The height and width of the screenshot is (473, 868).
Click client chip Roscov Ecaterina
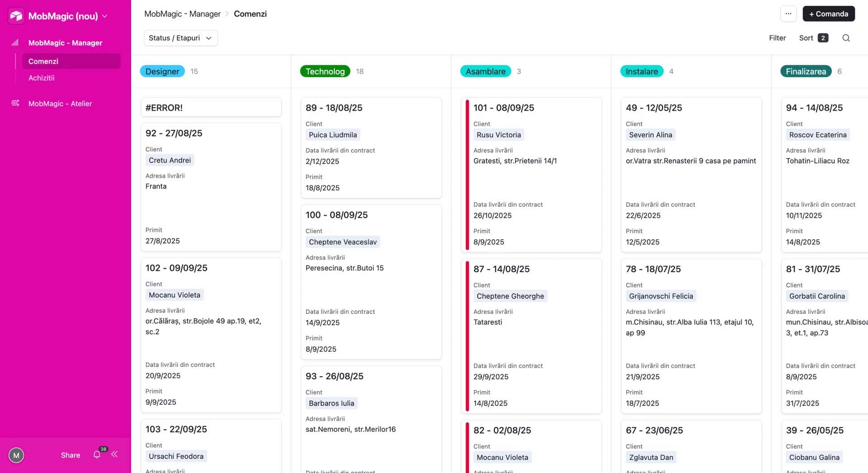(x=818, y=135)
